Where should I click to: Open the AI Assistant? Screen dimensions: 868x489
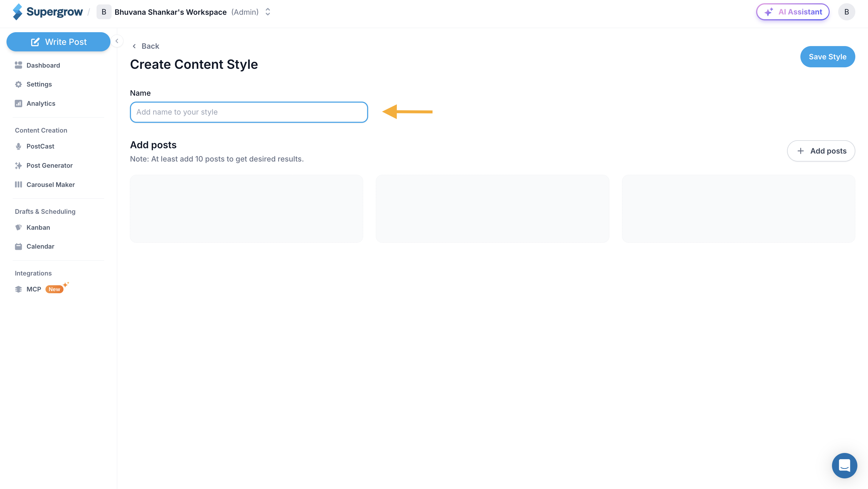point(792,12)
